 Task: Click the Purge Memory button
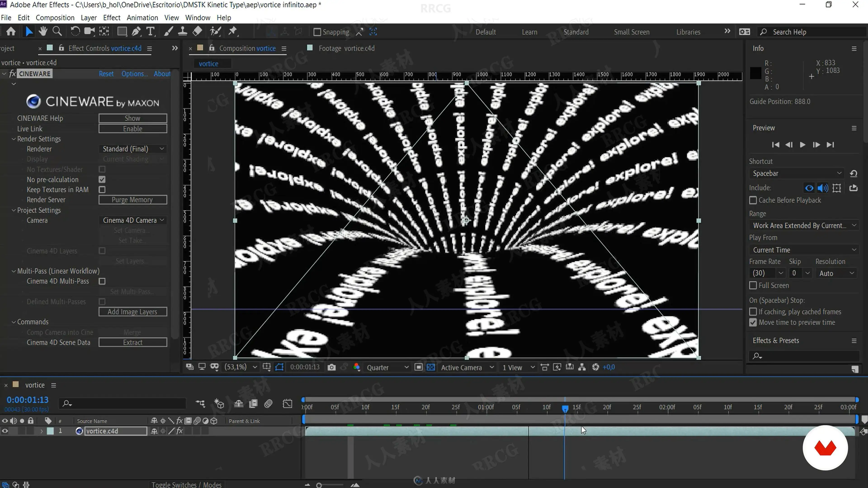pos(132,200)
